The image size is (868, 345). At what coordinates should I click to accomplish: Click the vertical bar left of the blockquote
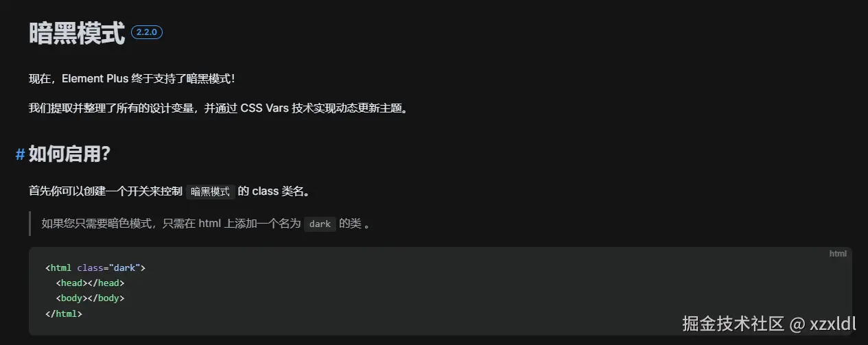[x=30, y=224]
